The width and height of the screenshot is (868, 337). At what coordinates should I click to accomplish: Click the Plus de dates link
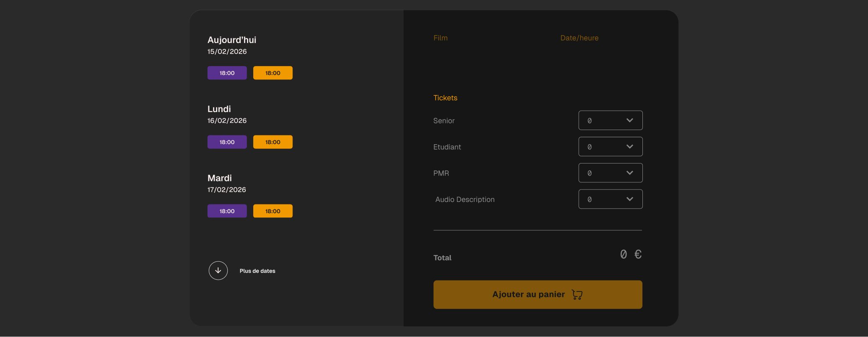click(x=257, y=271)
